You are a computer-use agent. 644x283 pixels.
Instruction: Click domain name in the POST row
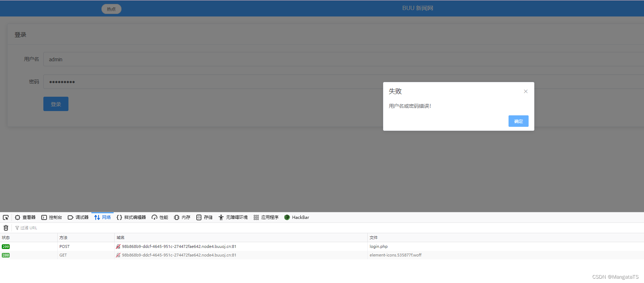tap(179, 246)
